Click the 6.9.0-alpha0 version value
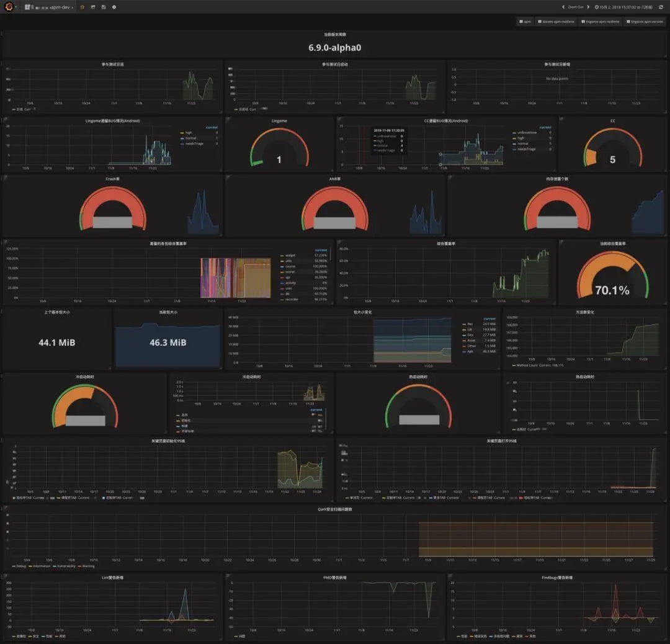 334,47
